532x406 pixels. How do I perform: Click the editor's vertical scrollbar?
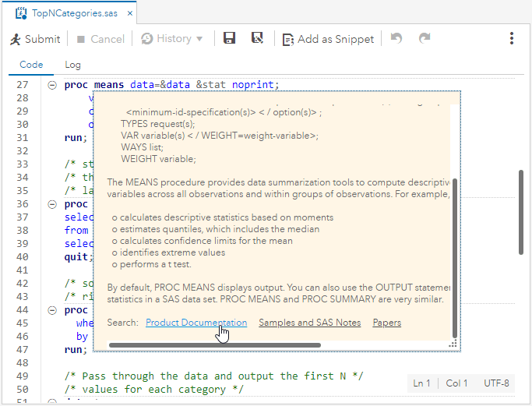[521, 210]
